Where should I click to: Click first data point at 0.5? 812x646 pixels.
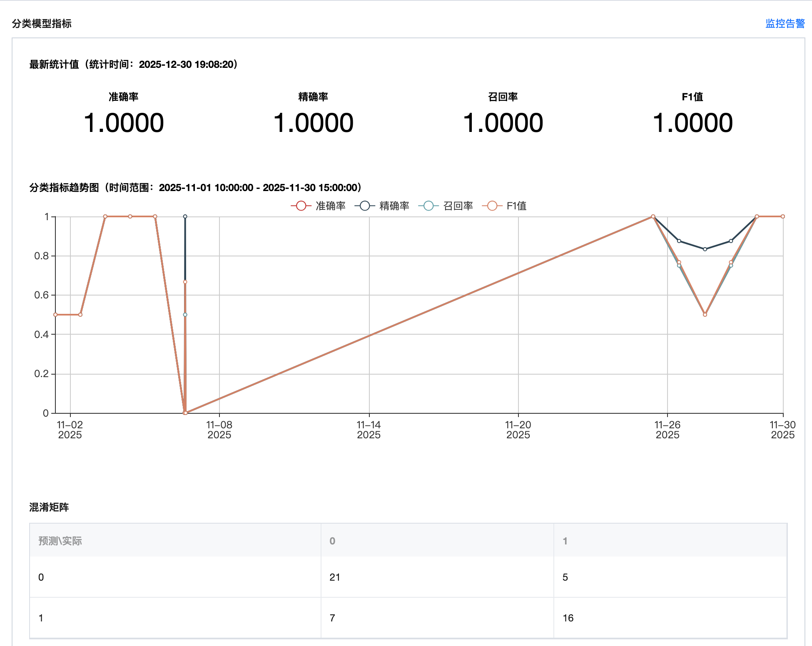coord(55,315)
